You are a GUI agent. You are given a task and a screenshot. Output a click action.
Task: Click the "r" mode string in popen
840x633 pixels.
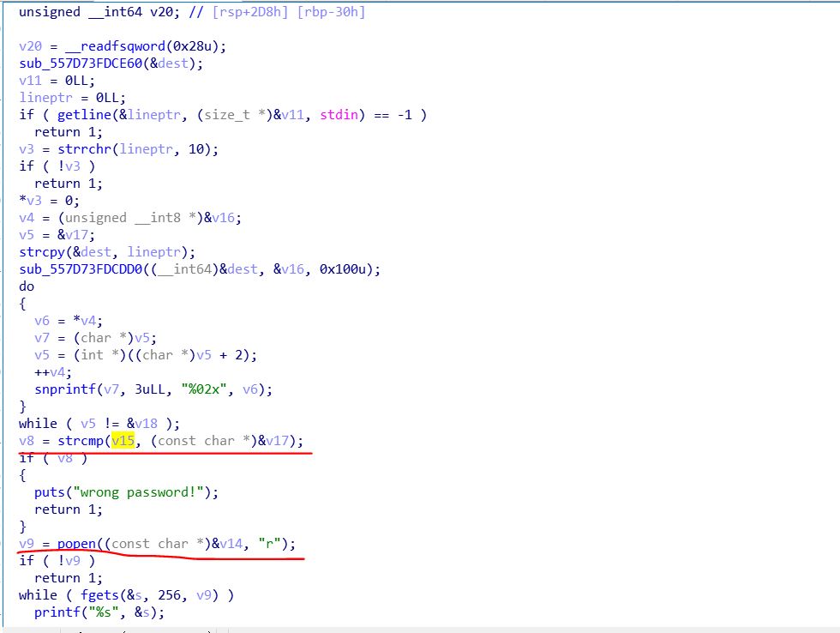click(269, 544)
